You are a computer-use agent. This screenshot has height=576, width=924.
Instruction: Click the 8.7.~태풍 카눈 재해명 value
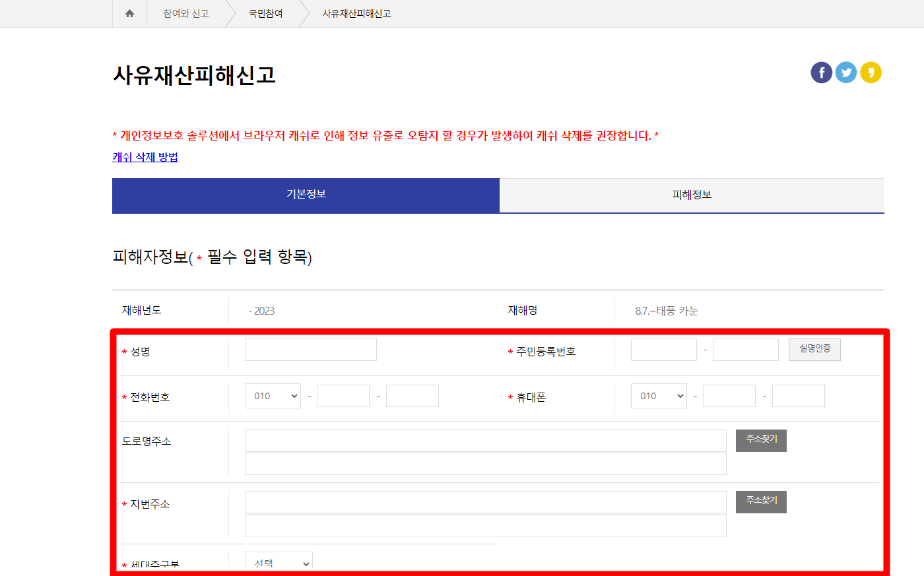click(x=667, y=311)
